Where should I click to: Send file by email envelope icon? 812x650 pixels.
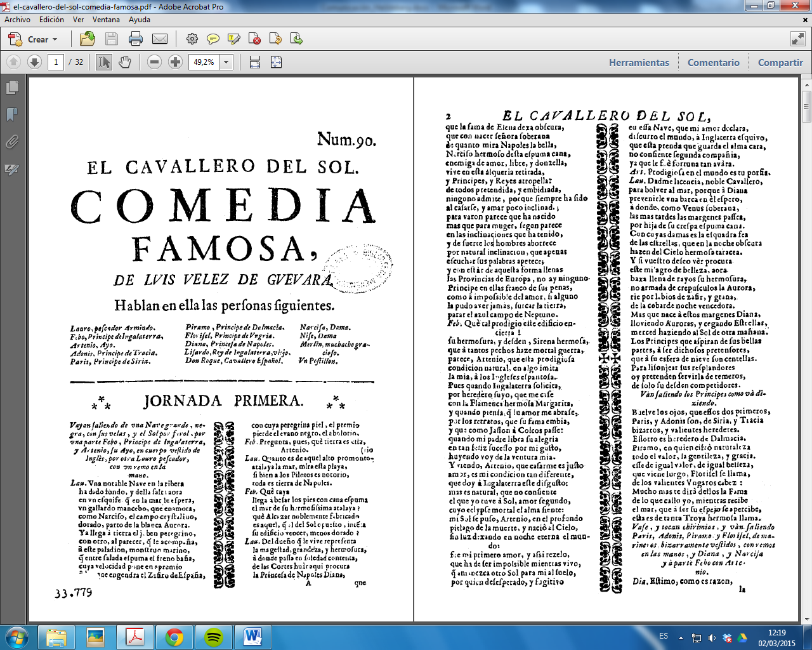point(160,39)
